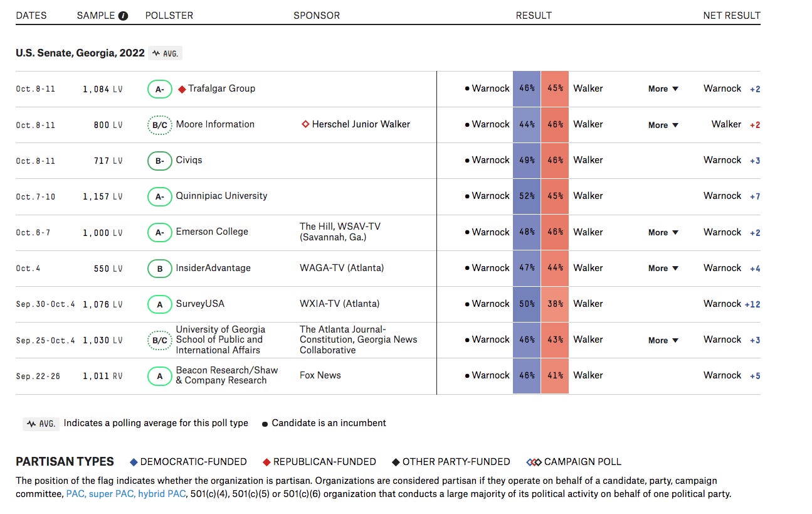Screen dimensions: 812x514
Task: Follow the PAC, super PAC, hybrid PAC link
Action: pos(126,494)
